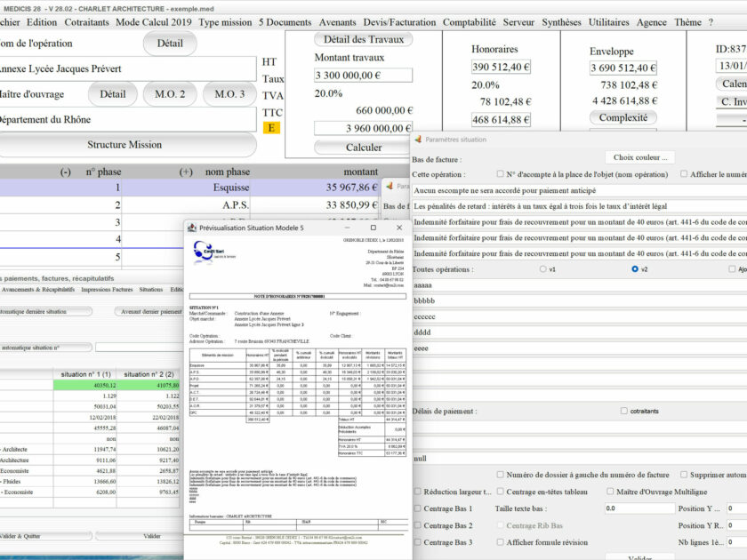
Task: Click the Complexité button
Action: coord(623,117)
